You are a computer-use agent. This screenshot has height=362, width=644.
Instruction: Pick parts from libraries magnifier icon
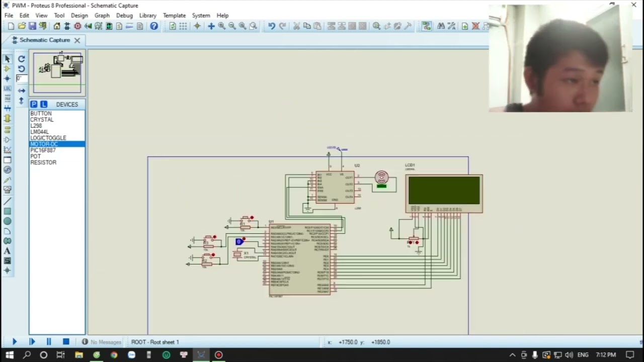[376, 26]
